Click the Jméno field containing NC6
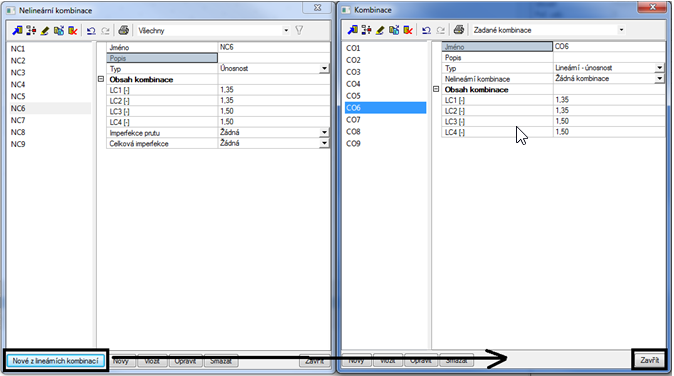Viewport: 674px width, 376px height. (x=273, y=47)
